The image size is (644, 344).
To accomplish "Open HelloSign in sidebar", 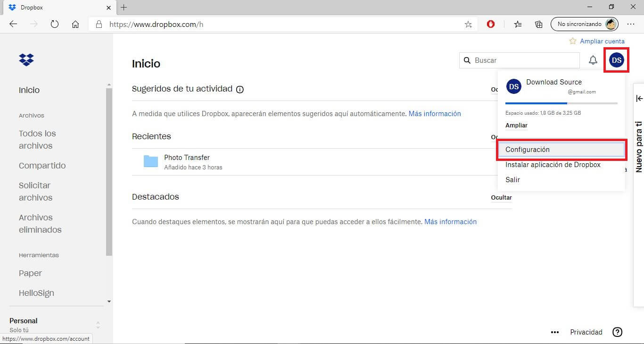I will click(x=36, y=293).
